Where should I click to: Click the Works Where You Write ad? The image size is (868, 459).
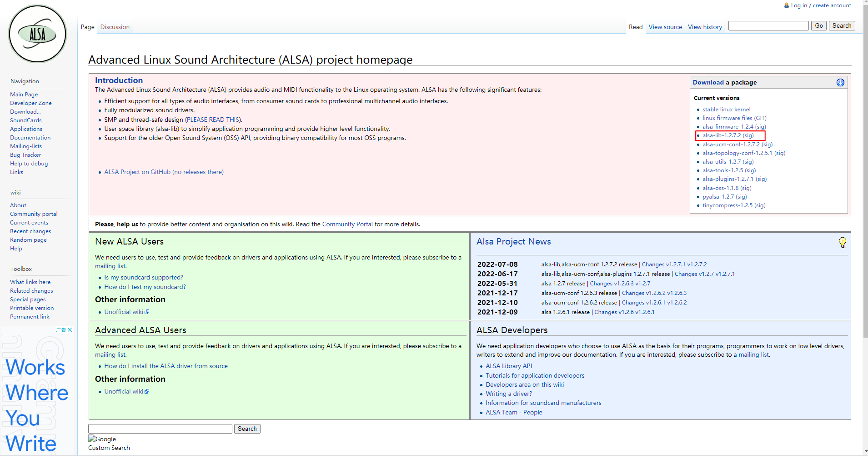click(36, 391)
